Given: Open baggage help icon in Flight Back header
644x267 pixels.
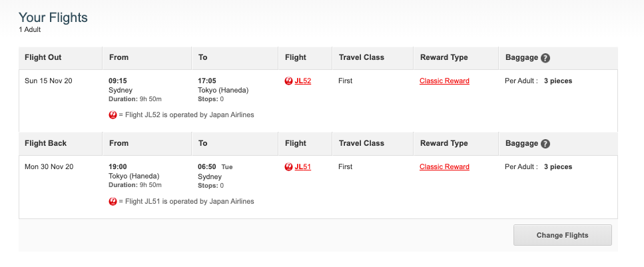Looking at the screenshot, I should (545, 144).
